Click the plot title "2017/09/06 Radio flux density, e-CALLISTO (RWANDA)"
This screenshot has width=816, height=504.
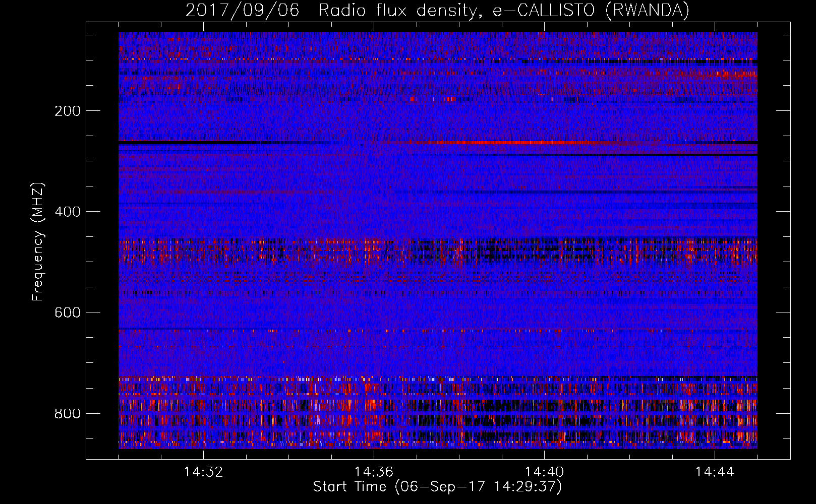(437, 11)
